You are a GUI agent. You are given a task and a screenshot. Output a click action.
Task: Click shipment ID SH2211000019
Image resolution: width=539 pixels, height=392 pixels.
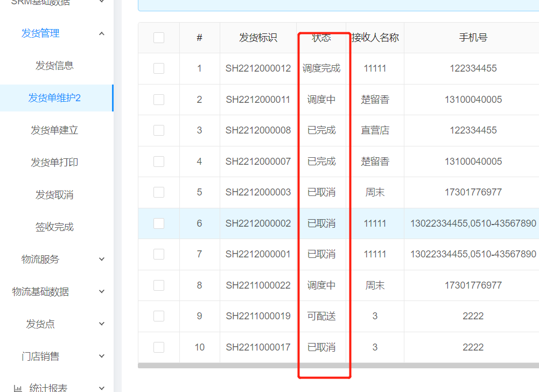pyautogui.click(x=258, y=316)
